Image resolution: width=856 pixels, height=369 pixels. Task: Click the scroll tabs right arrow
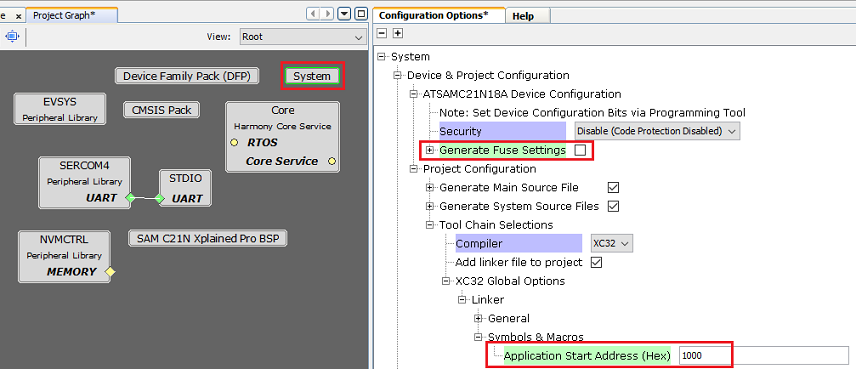click(327, 14)
